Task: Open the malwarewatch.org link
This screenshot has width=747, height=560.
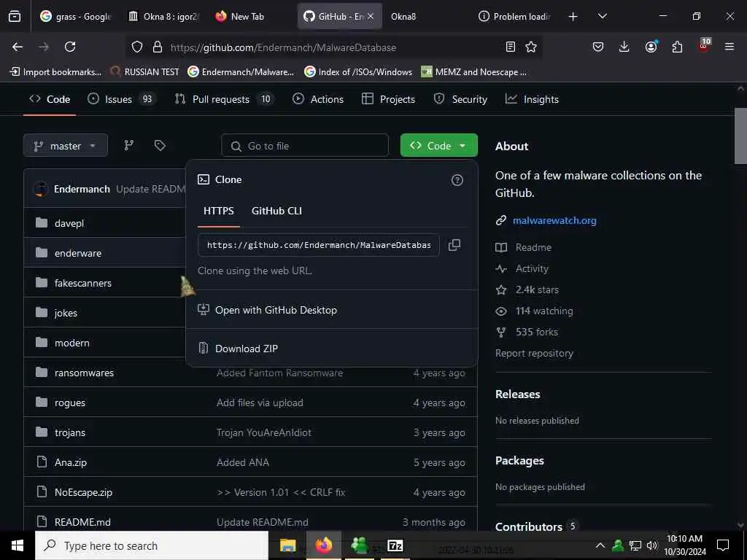Action: [x=554, y=220]
